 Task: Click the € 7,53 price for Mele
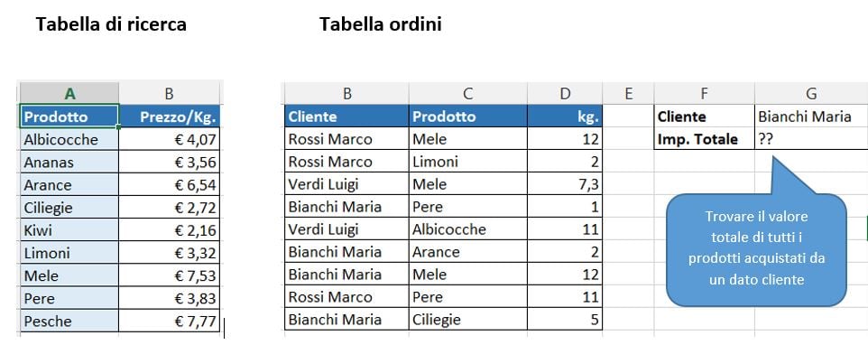pos(170,275)
